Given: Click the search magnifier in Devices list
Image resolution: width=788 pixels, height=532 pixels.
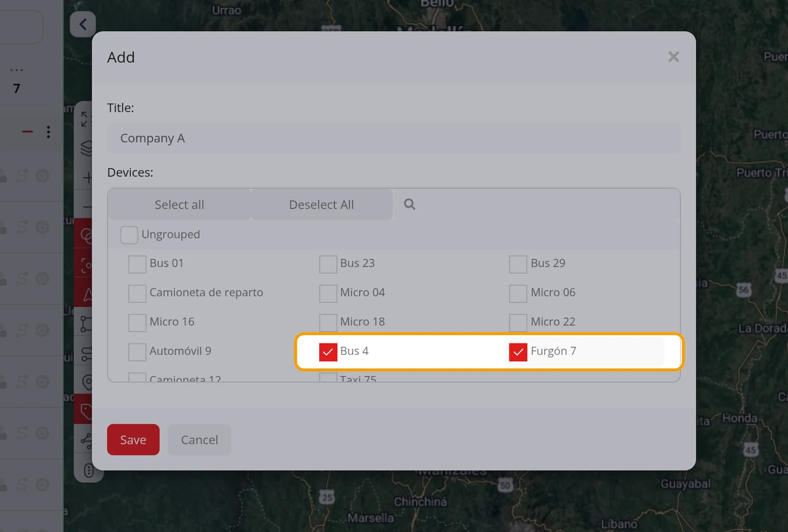Looking at the screenshot, I should 409,204.
